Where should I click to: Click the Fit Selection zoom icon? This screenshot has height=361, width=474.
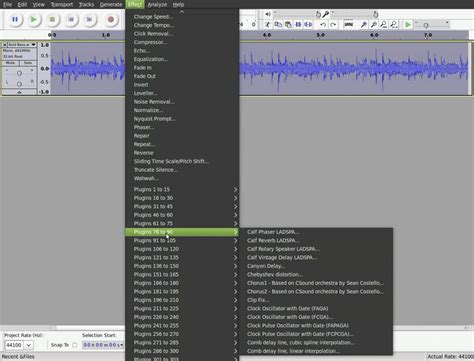[384, 24]
